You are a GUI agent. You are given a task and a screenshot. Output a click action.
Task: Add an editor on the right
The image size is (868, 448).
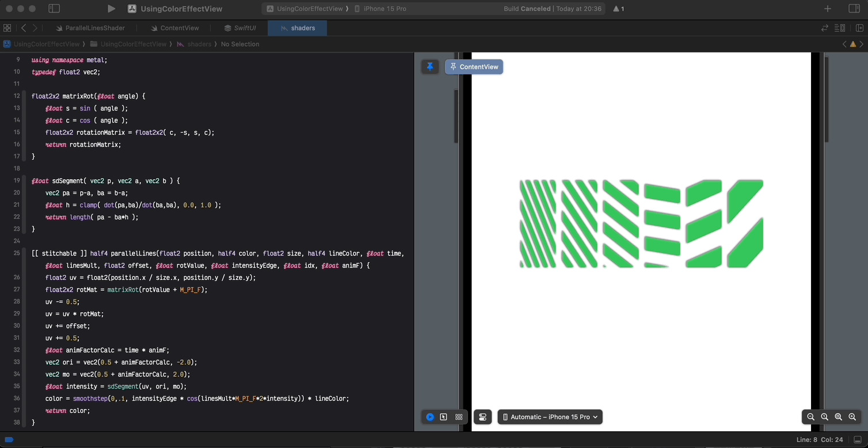tap(859, 28)
